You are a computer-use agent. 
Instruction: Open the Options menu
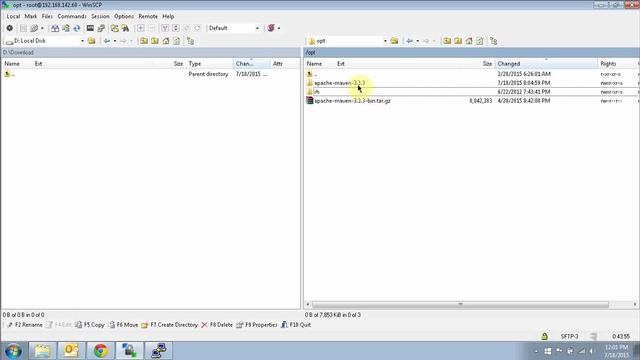[x=124, y=16]
